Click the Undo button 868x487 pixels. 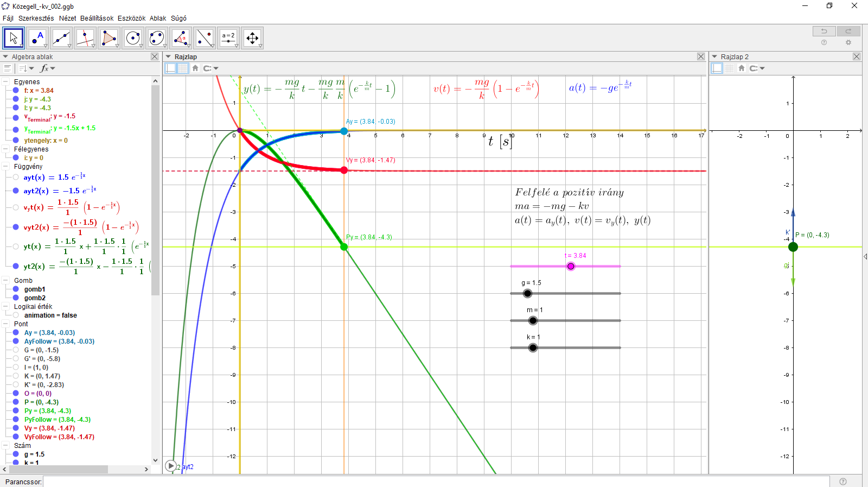pos(824,31)
